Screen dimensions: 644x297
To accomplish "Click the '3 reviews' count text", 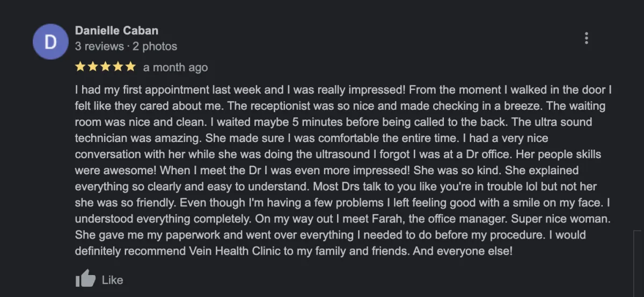I will coord(99,47).
